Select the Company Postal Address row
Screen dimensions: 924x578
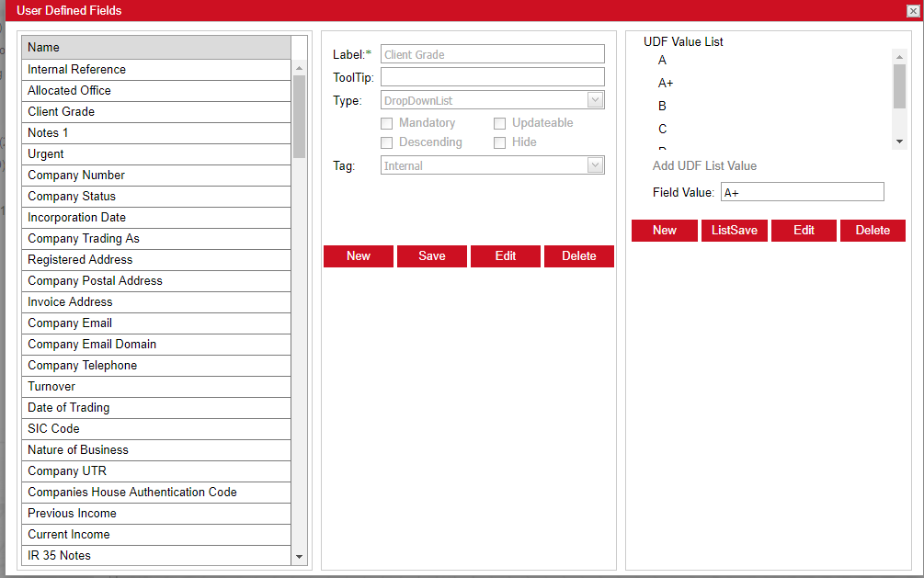pos(156,281)
